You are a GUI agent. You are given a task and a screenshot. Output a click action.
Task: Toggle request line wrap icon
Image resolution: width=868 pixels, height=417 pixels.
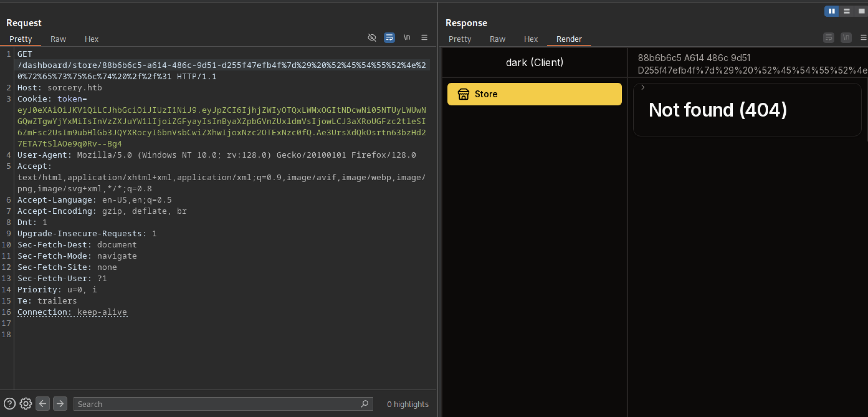[389, 38]
